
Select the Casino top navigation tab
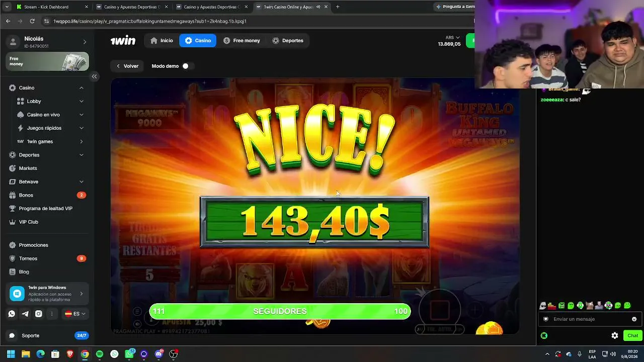pyautogui.click(x=198, y=41)
